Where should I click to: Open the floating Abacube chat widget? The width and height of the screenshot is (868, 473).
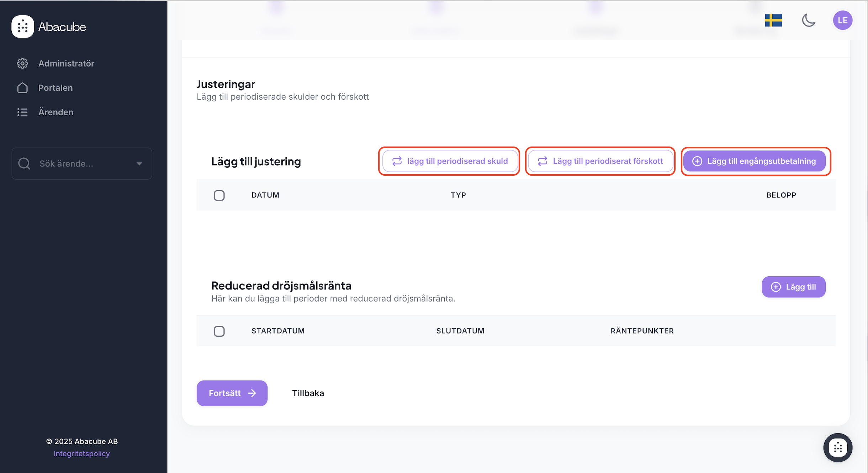coord(838,447)
